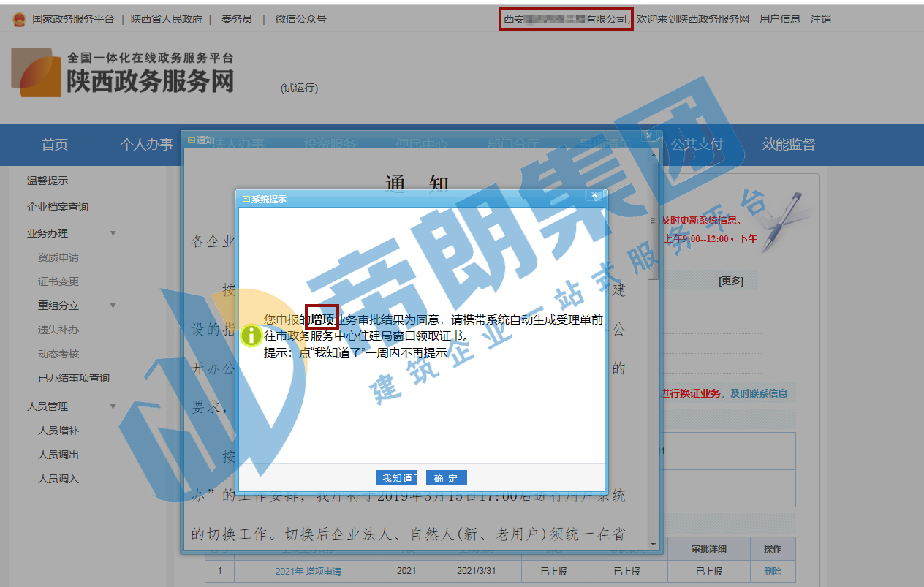Screen dimensions: 924x587
Task: Open 陕西省人民政府 link
Action: click(x=167, y=19)
